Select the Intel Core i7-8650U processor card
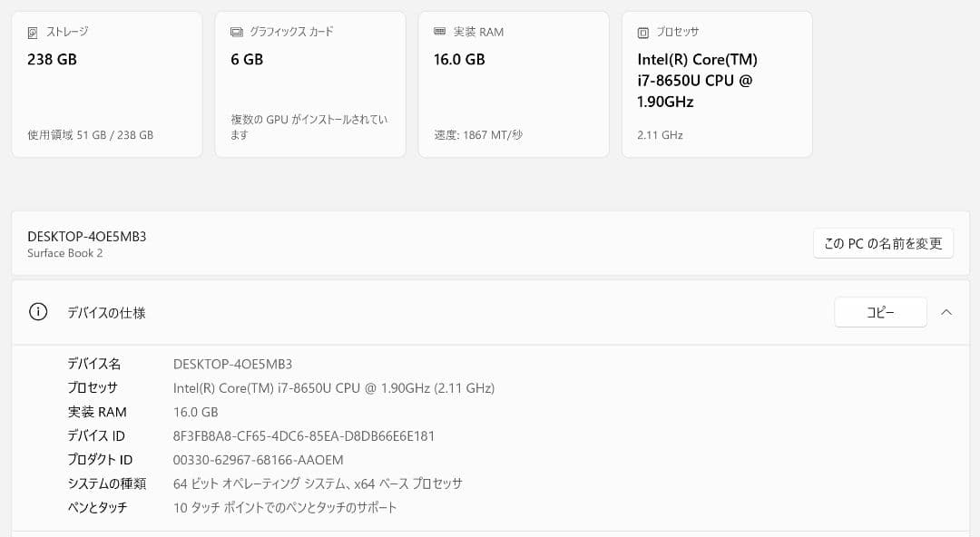Viewport: 980px width, 537px height. click(x=717, y=83)
